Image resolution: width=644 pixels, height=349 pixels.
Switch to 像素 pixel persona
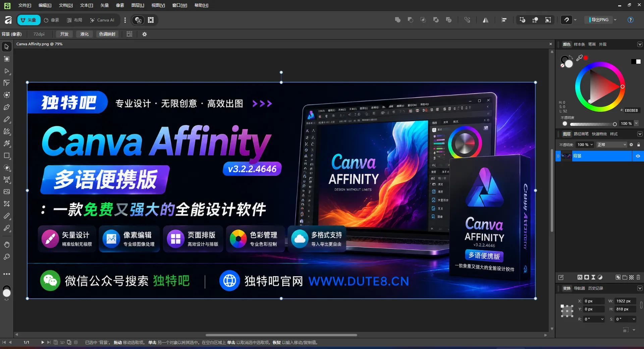pos(52,20)
